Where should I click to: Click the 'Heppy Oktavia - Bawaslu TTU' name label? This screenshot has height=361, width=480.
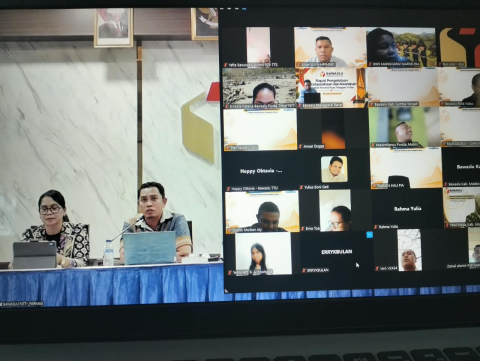click(x=254, y=189)
